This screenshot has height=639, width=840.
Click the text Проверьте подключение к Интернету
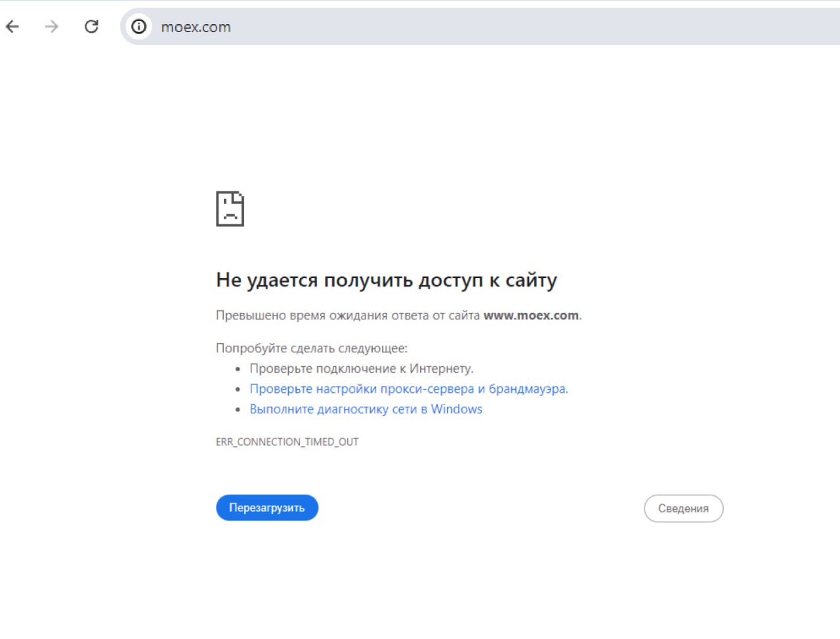(x=361, y=369)
